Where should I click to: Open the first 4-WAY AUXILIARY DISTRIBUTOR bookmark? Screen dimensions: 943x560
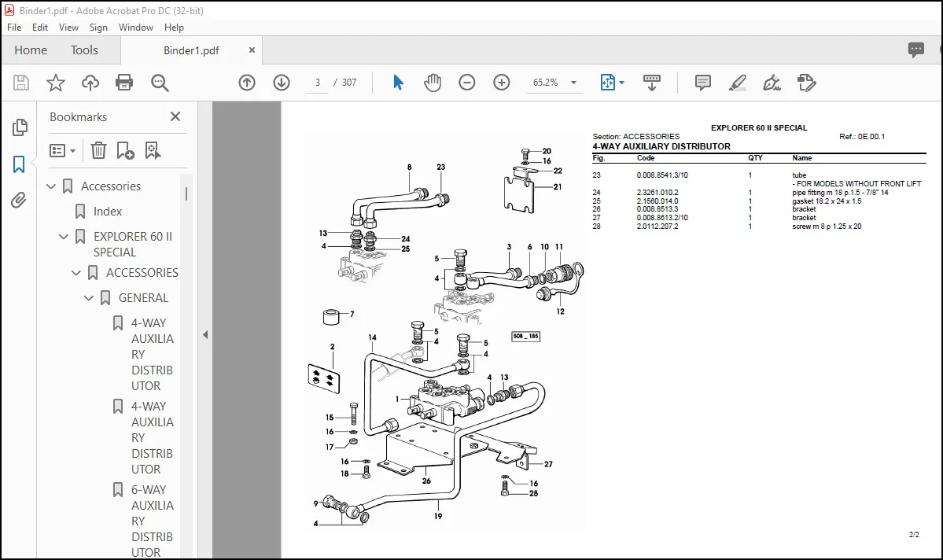click(152, 354)
